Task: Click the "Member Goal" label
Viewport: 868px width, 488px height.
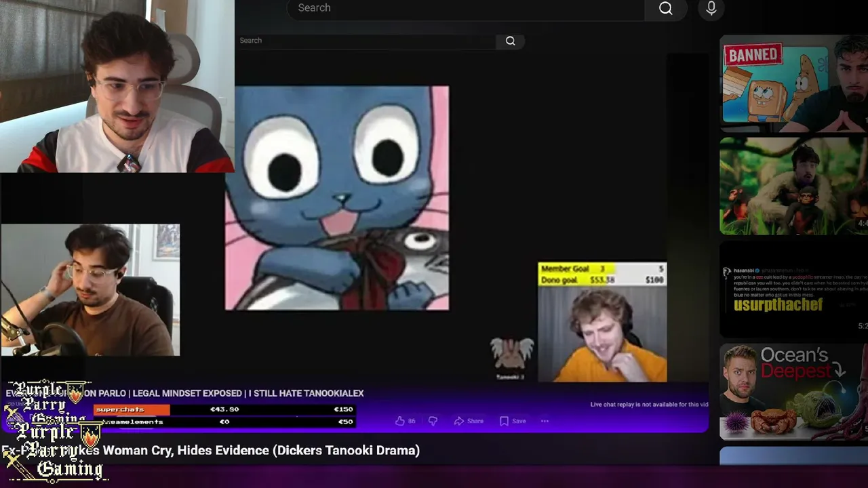Action: [x=565, y=269]
